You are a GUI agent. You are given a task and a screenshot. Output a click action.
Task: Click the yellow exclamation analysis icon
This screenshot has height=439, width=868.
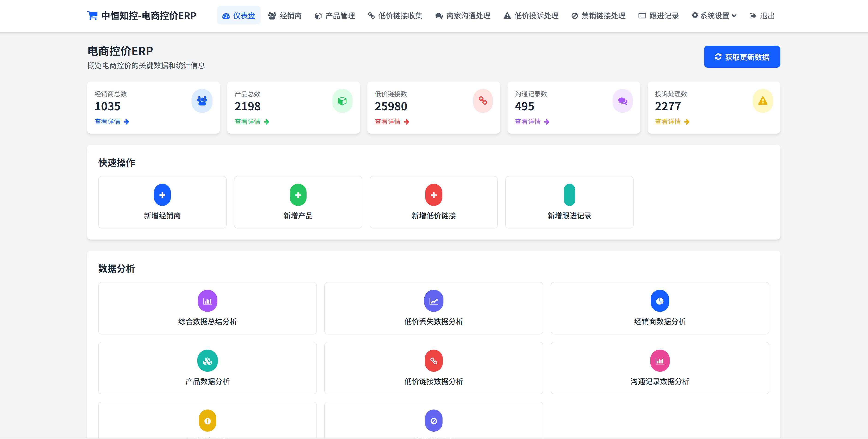[207, 421]
